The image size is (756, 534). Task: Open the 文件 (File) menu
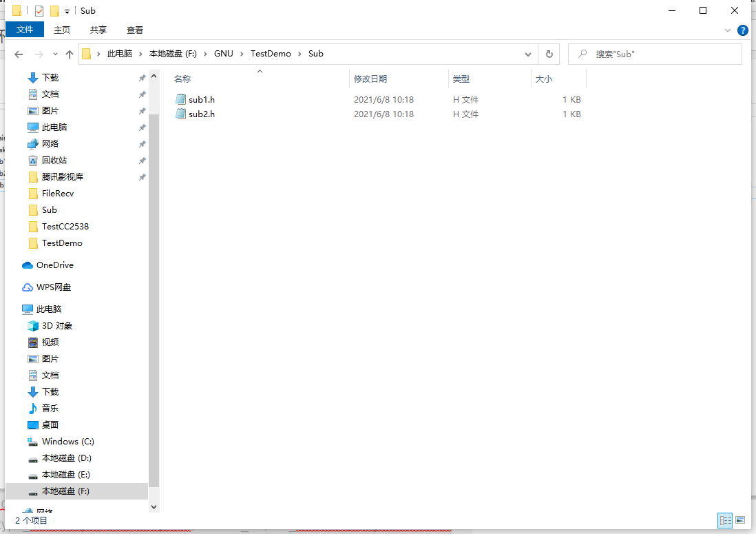25,30
